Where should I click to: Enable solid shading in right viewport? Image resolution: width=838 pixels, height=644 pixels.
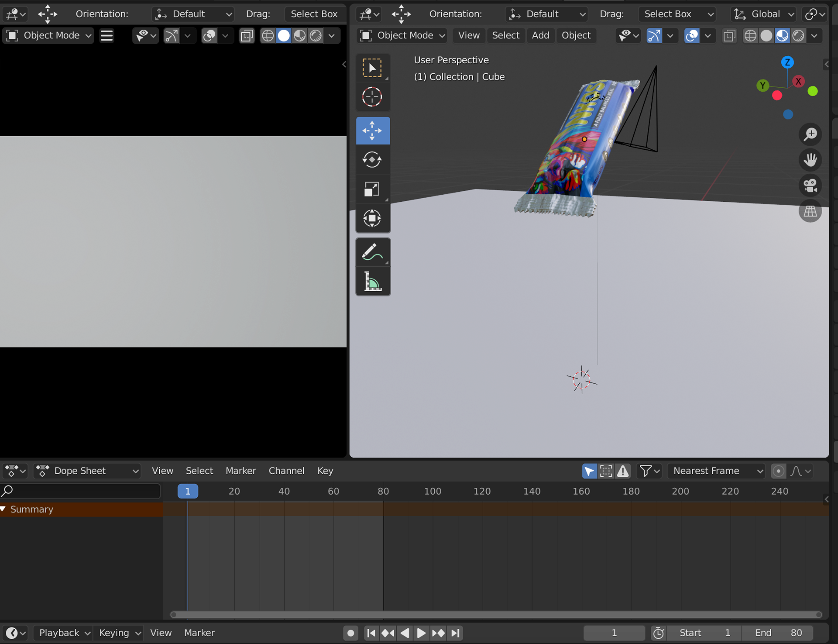tap(766, 35)
